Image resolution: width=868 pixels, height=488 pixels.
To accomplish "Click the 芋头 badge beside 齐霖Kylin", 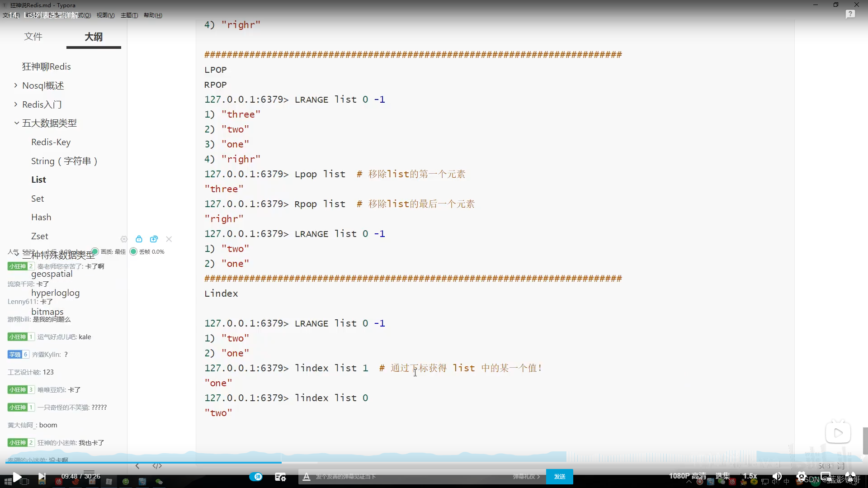I will coord(18,355).
